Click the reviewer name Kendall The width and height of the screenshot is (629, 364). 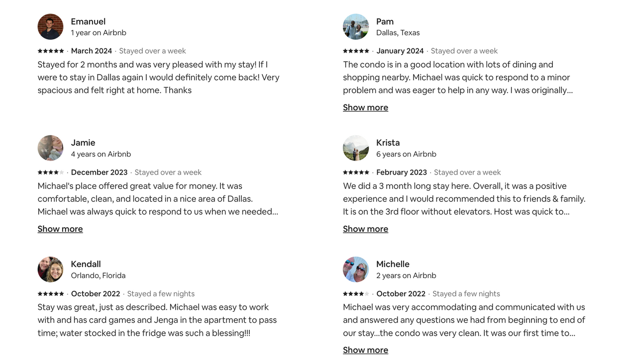pos(86,264)
